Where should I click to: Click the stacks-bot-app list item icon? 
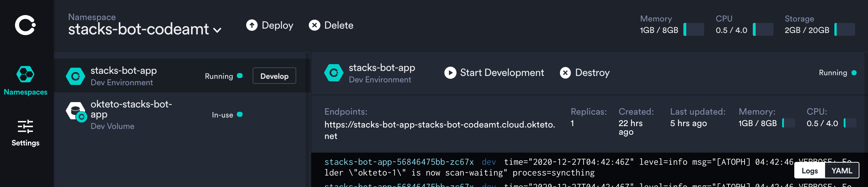click(x=75, y=76)
